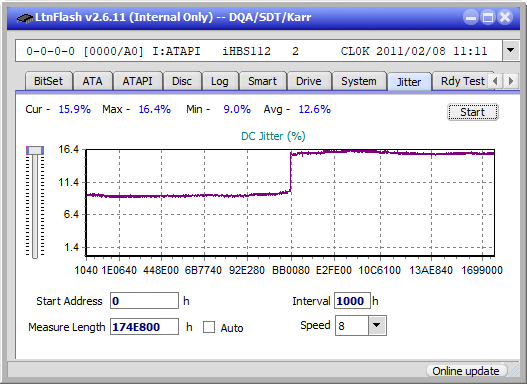Open the Log tab
Viewport: 527px width, 384px height.
[220, 81]
